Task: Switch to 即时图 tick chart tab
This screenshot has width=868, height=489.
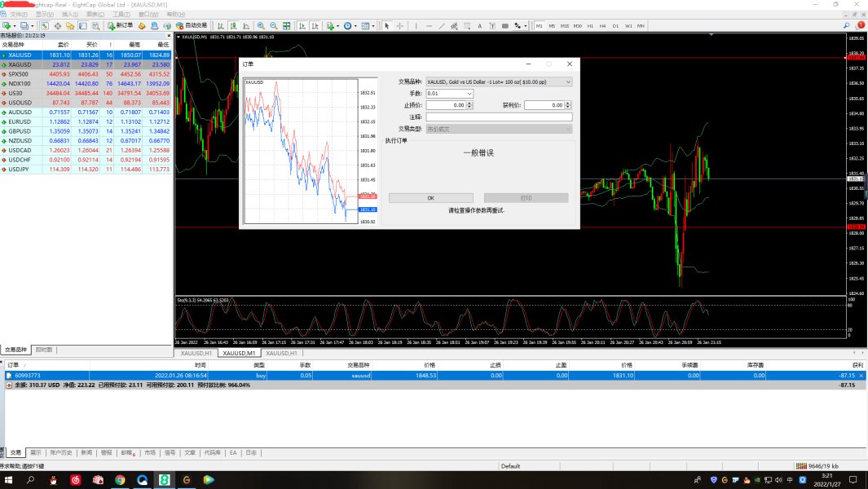Action: 44,350
